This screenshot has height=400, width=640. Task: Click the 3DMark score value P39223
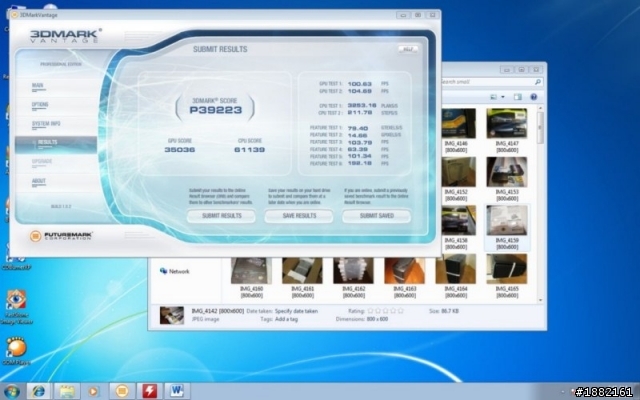[x=216, y=110]
